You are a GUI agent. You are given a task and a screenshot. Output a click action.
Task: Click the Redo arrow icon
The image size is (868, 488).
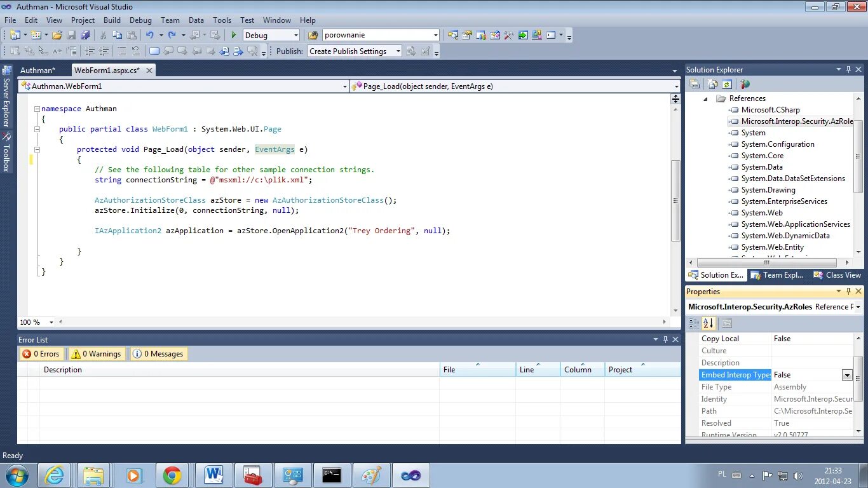point(172,36)
